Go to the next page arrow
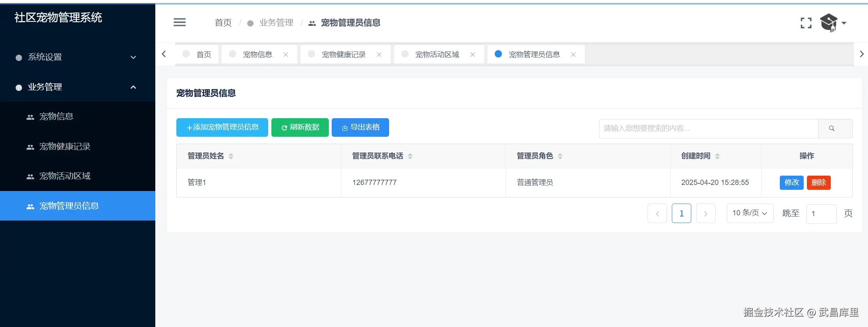Viewport: 868px width, 327px height. [x=705, y=213]
